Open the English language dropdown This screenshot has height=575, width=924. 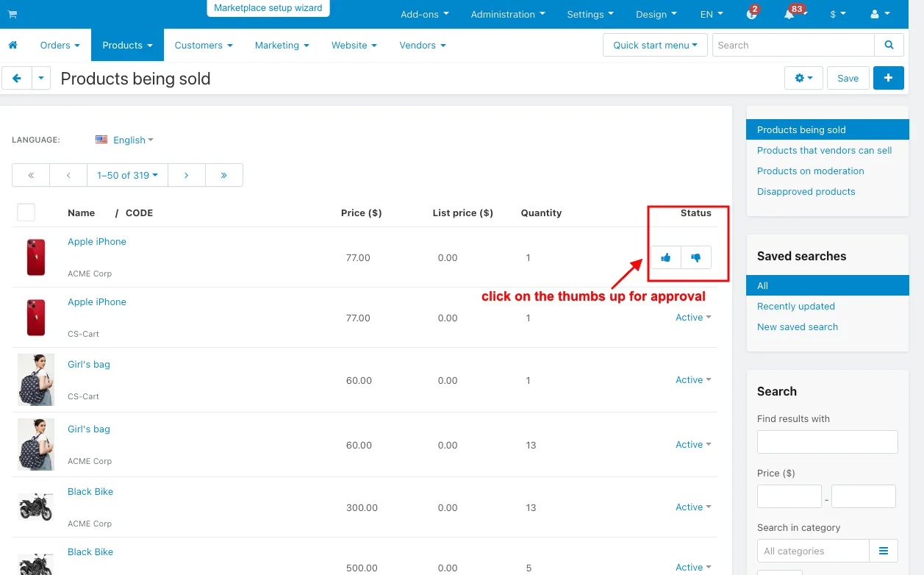click(124, 140)
